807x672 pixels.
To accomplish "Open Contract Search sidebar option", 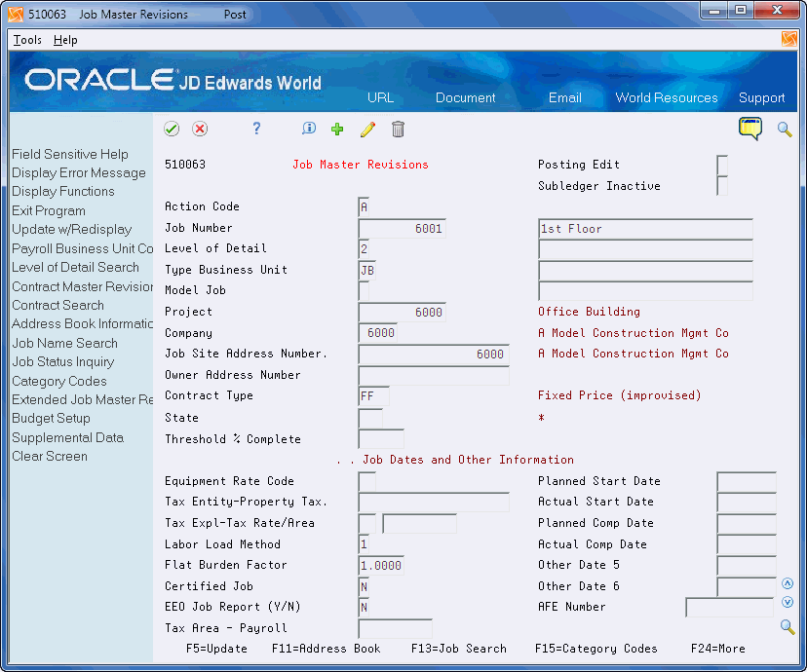I will click(58, 306).
